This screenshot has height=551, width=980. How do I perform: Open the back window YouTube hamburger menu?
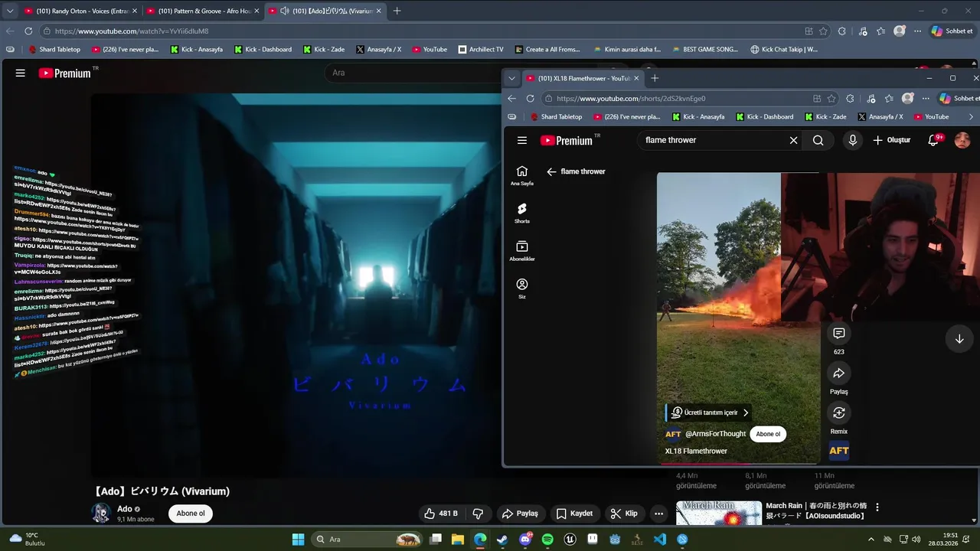[21, 73]
